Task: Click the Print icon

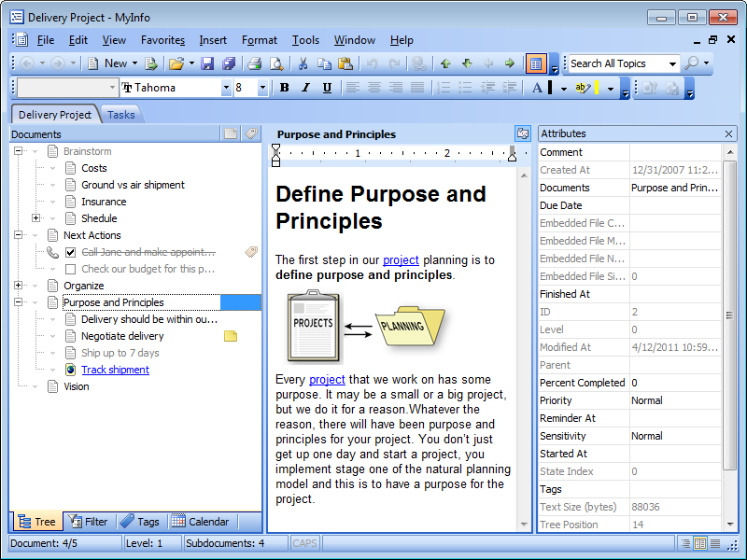Action: coord(254,63)
